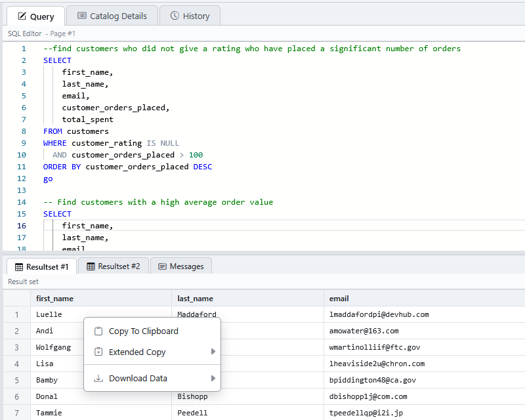Viewport: 525px width, 420px height.
Task: Switch to the Resultset #2 tab
Action: pos(114,266)
